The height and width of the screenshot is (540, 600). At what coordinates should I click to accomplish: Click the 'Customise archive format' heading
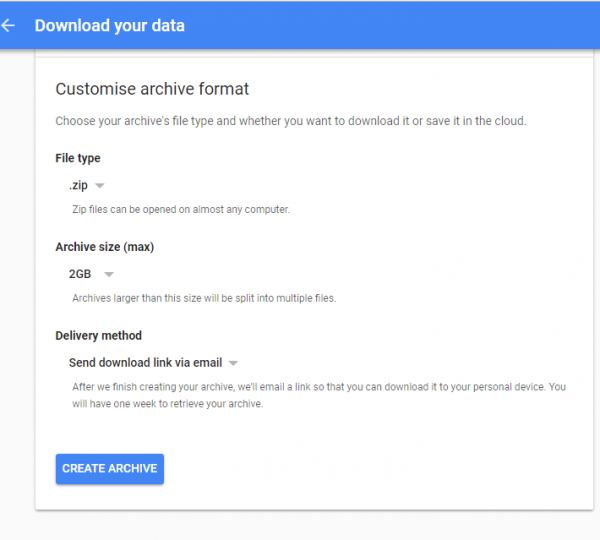click(152, 89)
